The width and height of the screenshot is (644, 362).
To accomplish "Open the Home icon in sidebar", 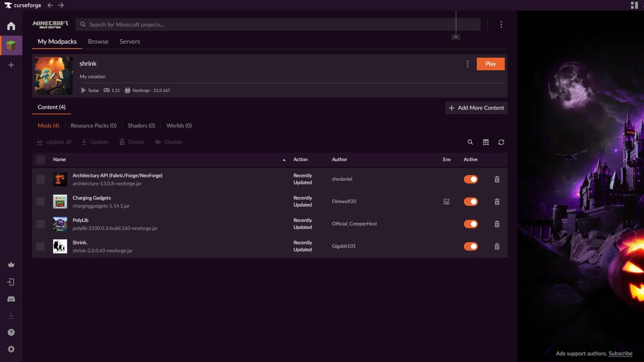I will [x=11, y=26].
